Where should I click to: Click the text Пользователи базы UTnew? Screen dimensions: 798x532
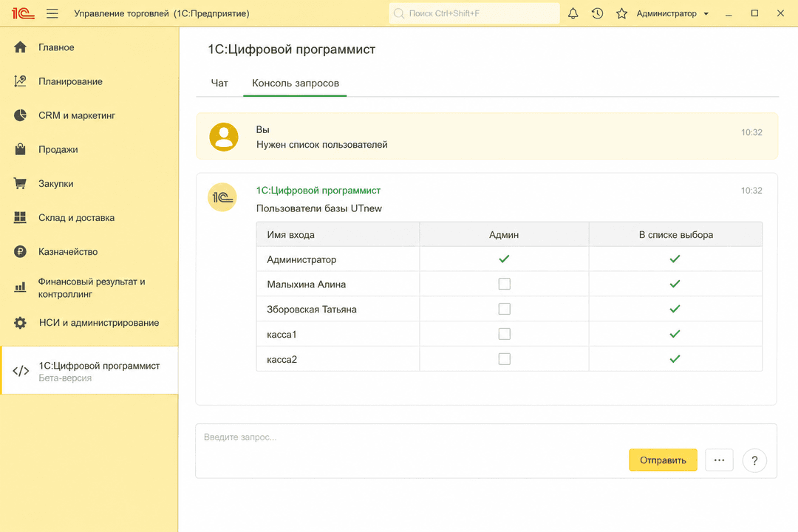pyautogui.click(x=319, y=208)
